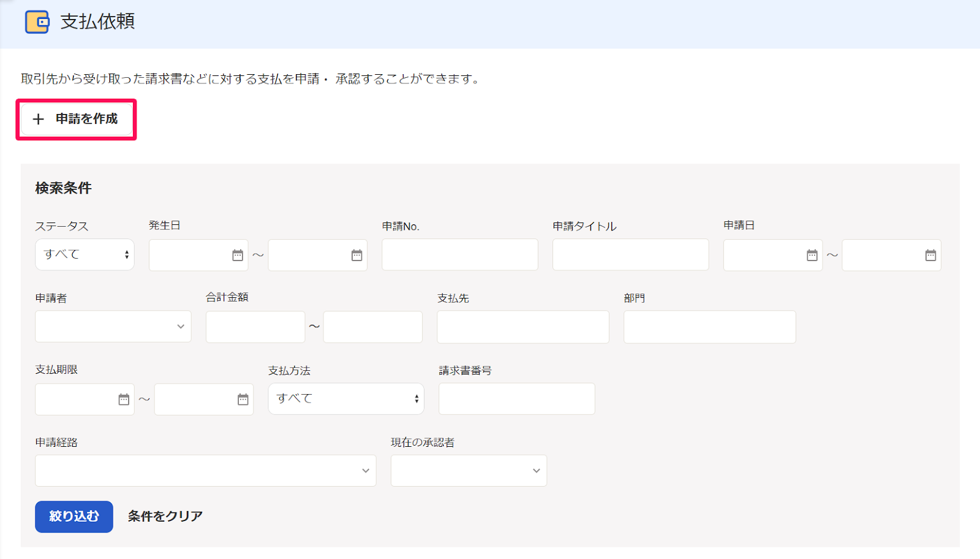Click the 部門 input field
Image resolution: width=980 pixels, height=559 pixels.
tap(710, 327)
